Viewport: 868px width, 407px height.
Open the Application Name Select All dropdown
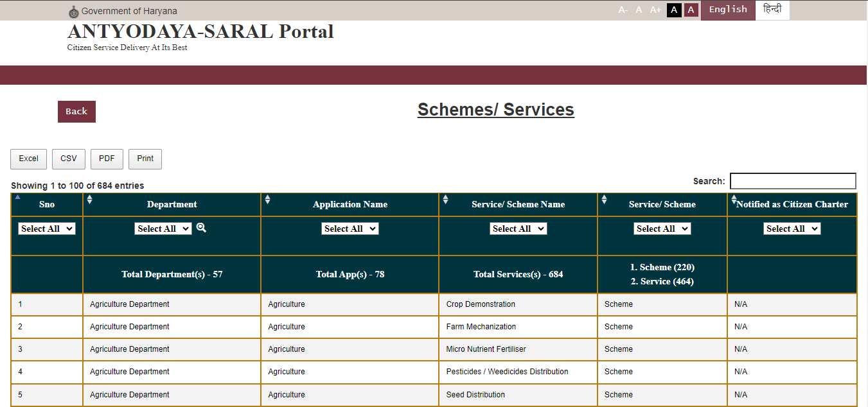pos(350,229)
